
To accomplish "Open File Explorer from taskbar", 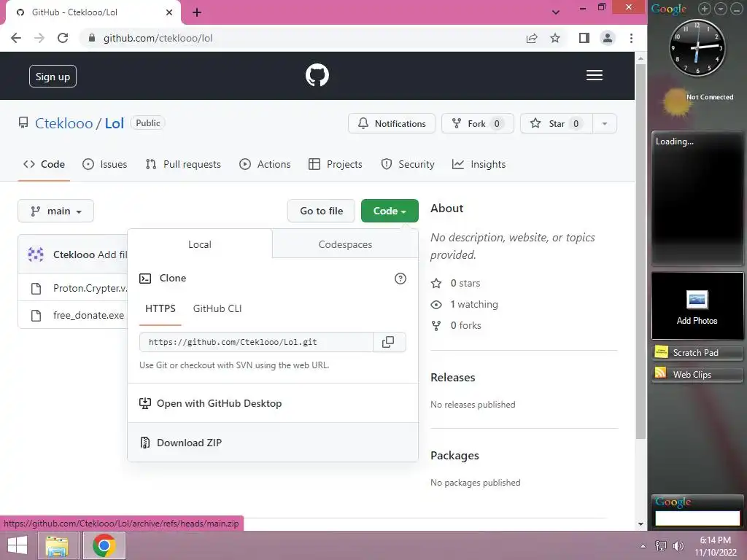I will coord(57,545).
